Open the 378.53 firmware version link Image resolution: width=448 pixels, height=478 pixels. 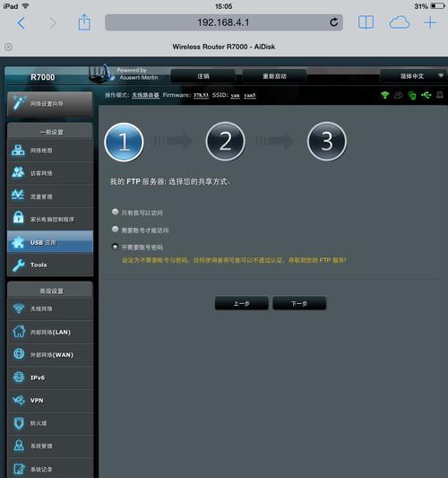coord(201,95)
